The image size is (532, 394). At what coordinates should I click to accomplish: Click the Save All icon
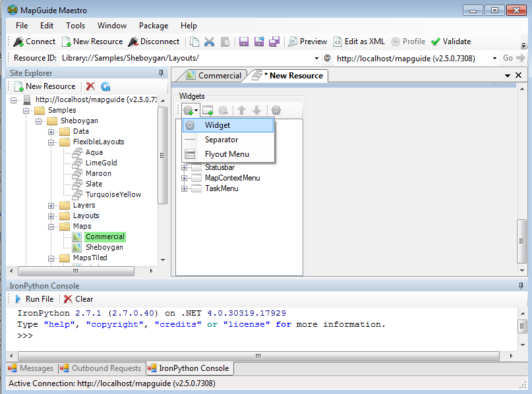pyautogui.click(x=274, y=42)
